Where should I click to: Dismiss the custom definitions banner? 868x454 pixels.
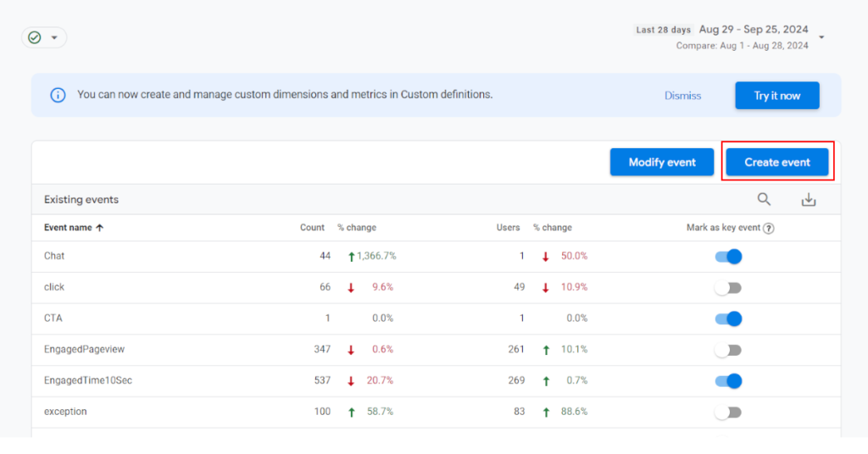click(x=682, y=96)
